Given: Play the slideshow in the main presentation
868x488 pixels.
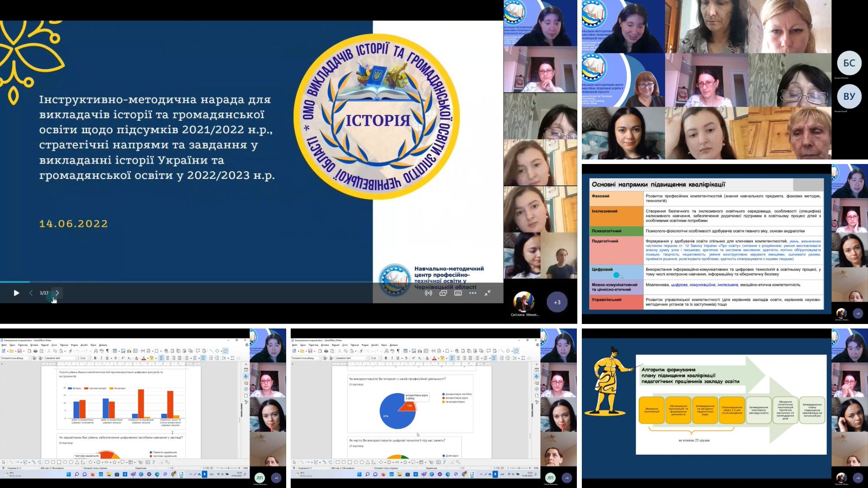Looking at the screenshot, I should coord(16,293).
